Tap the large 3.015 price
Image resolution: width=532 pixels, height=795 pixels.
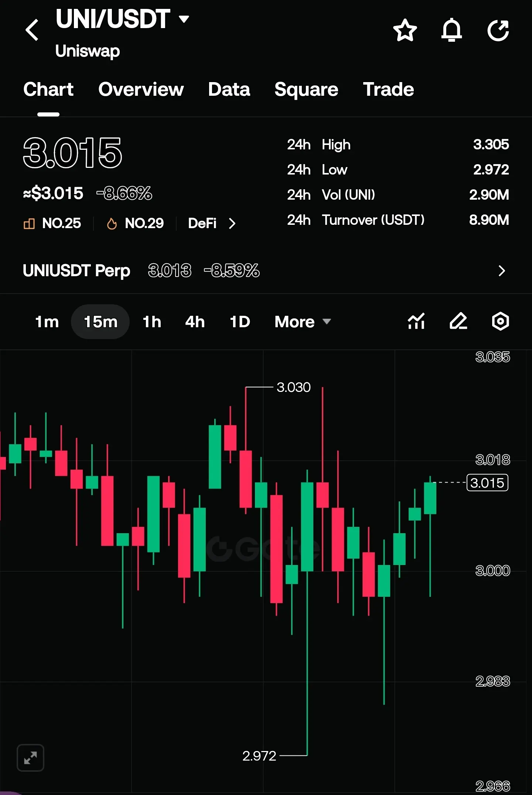(x=72, y=152)
